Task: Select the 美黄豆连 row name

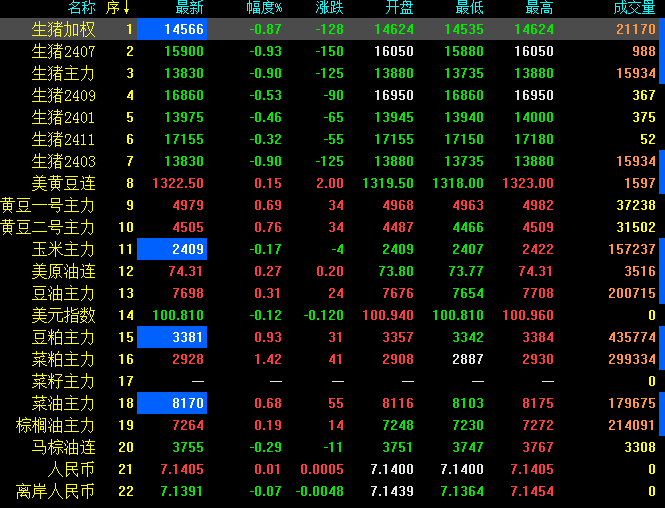Action: [x=64, y=184]
